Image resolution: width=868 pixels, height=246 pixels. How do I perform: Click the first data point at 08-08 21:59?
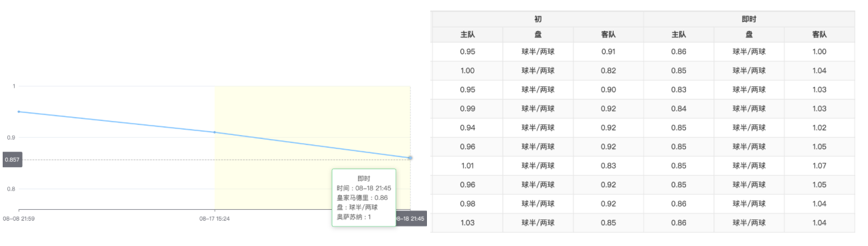tap(19, 112)
